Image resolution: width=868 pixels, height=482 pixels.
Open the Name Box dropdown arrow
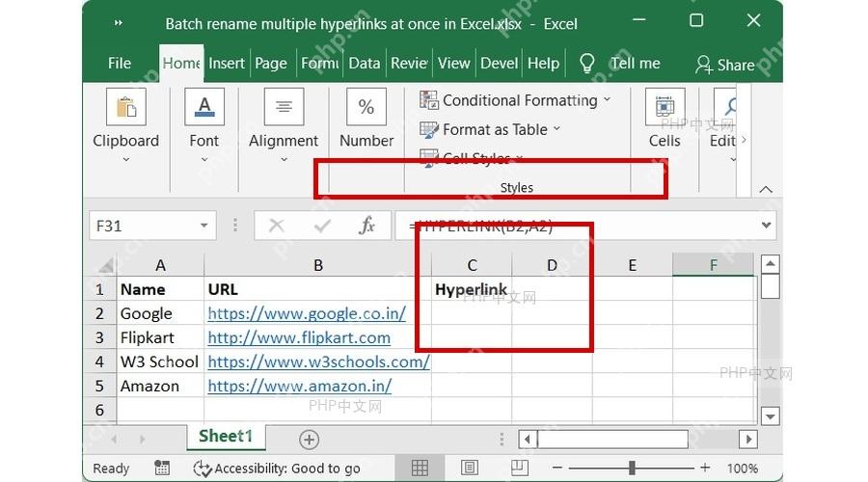click(204, 226)
